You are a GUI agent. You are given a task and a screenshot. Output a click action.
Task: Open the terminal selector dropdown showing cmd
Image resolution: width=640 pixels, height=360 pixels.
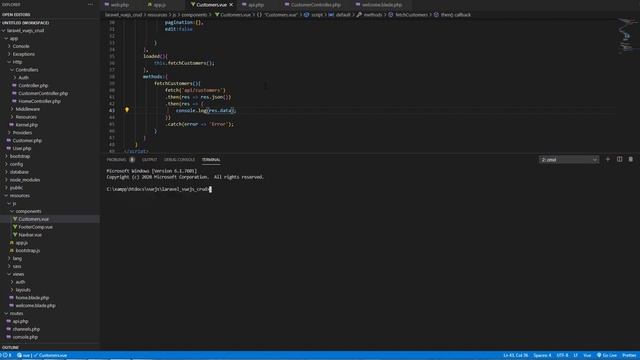point(569,160)
